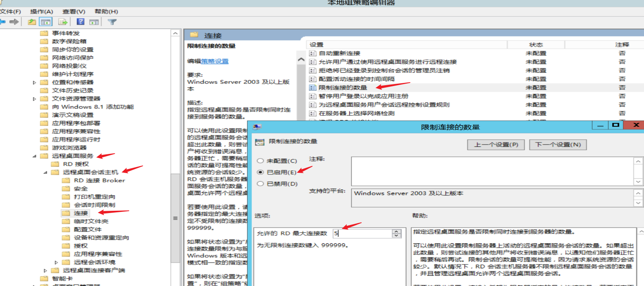Screen dimensions: 644x286
Task: Click the folder icon in 连接 pane header
Action: click(194, 35)
